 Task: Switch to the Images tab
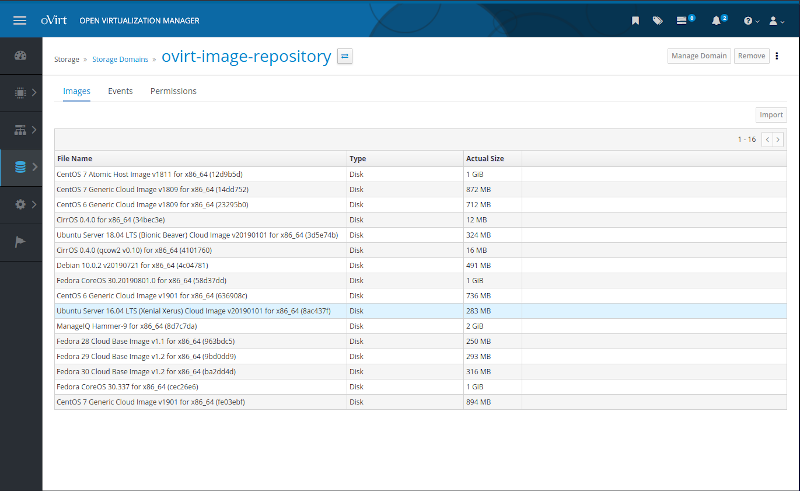77,91
